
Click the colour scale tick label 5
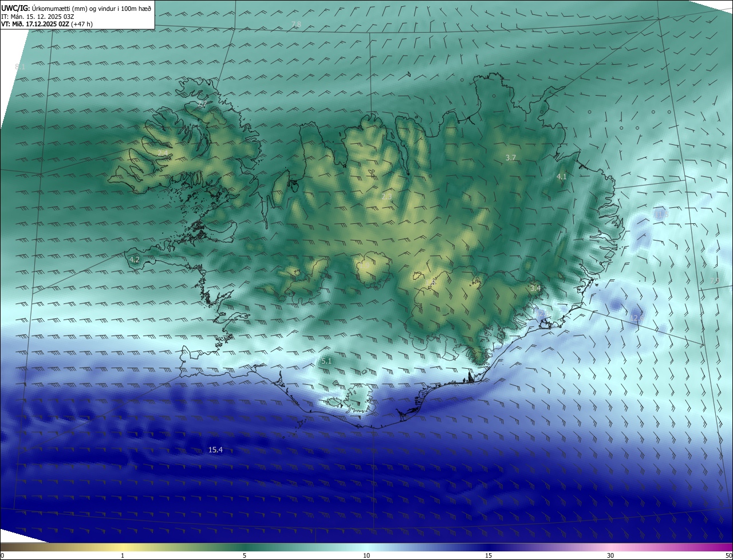(245, 556)
